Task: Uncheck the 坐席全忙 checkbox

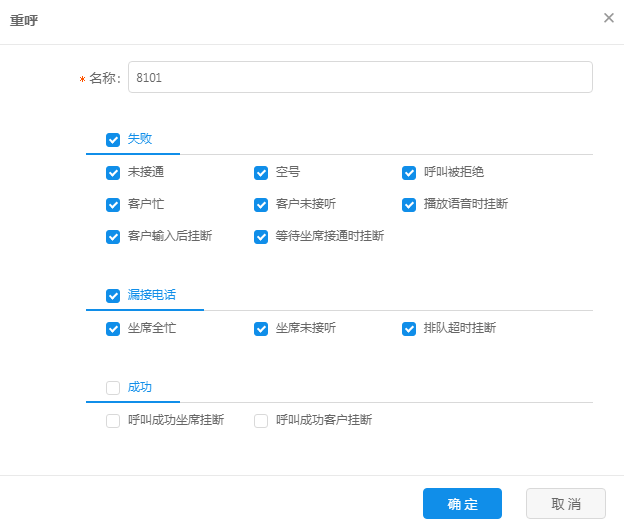Action: click(113, 328)
